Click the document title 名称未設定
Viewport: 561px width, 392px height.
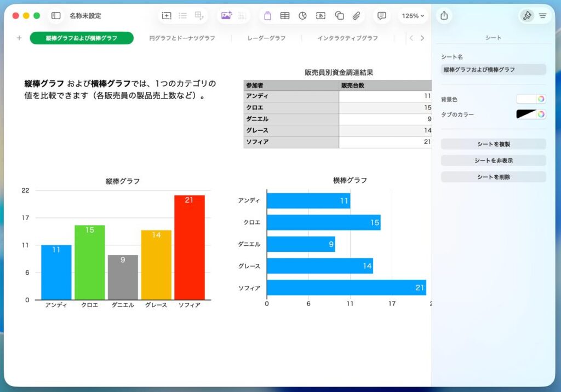(x=85, y=16)
